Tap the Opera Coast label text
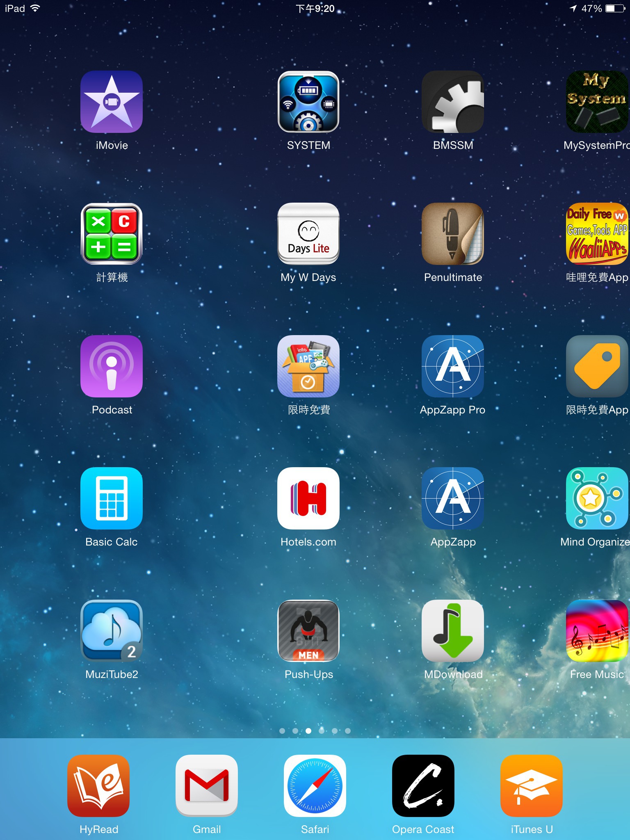This screenshot has height=840, width=630. pos(423,829)
